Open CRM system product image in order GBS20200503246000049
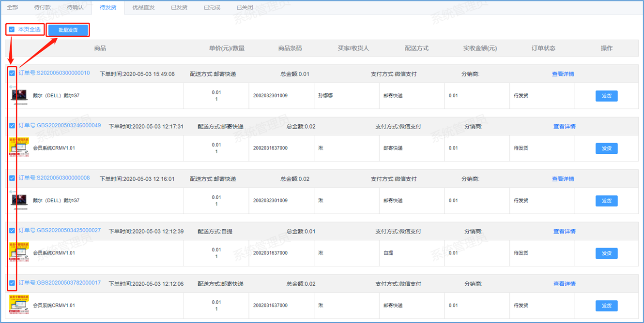 [x=19, y=147]
